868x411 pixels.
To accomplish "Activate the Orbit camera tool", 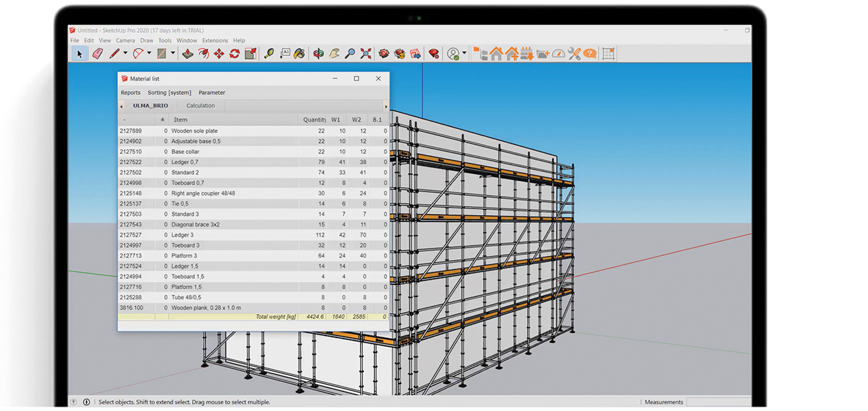I will pos(319,54).
